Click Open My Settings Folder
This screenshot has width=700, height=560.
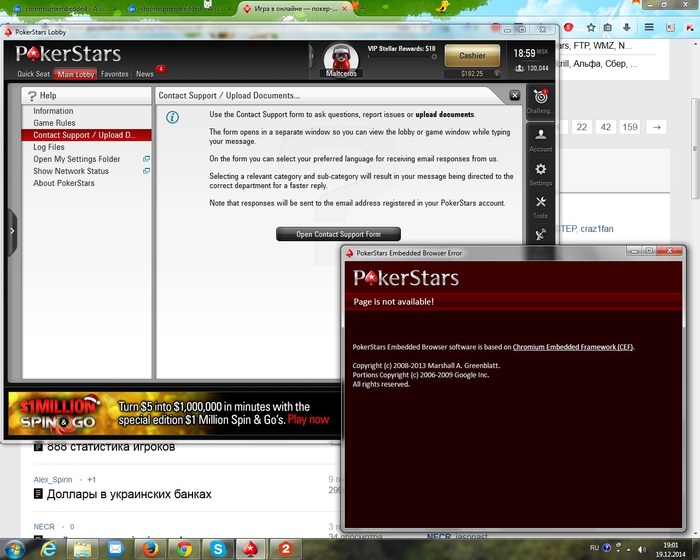(77, 159)
